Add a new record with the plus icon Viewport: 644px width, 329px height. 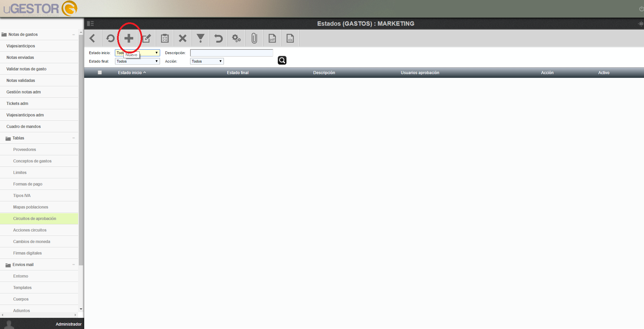[129, 38]
